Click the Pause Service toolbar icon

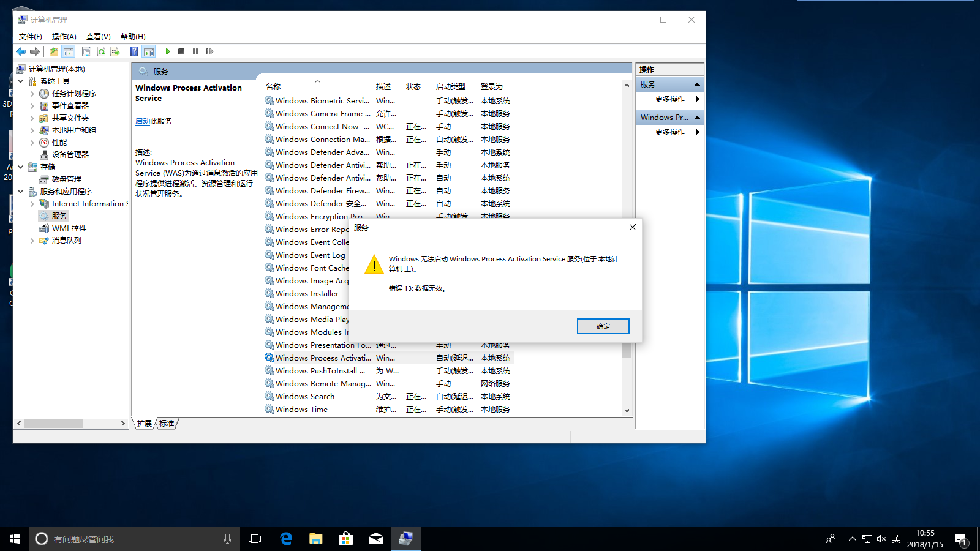coord(195,51)
